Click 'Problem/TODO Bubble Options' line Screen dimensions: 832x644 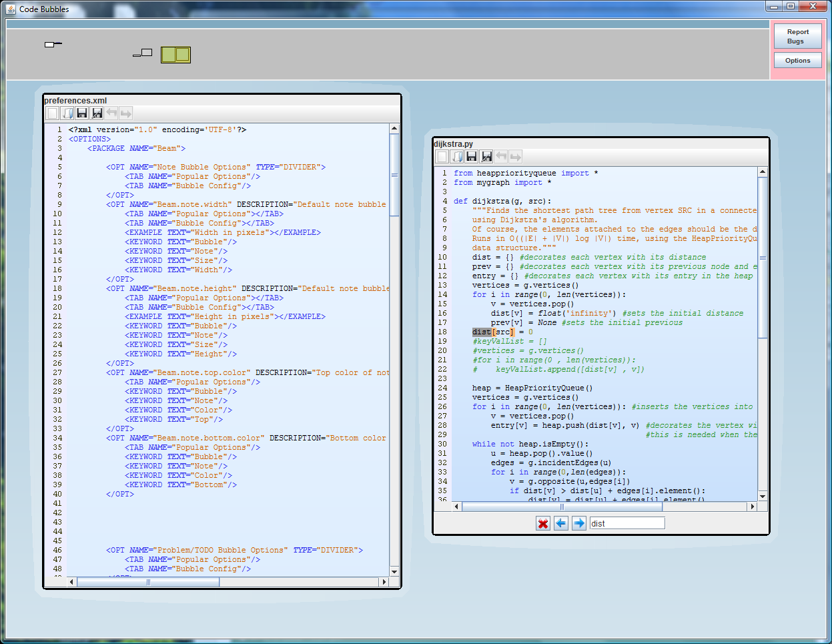click(234, 550)
